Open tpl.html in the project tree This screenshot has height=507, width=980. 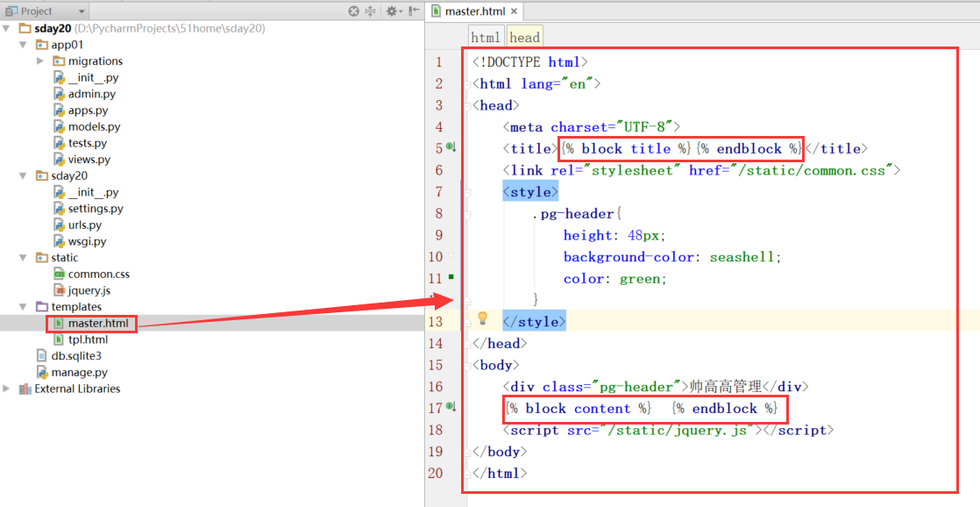tap(88, 339)
